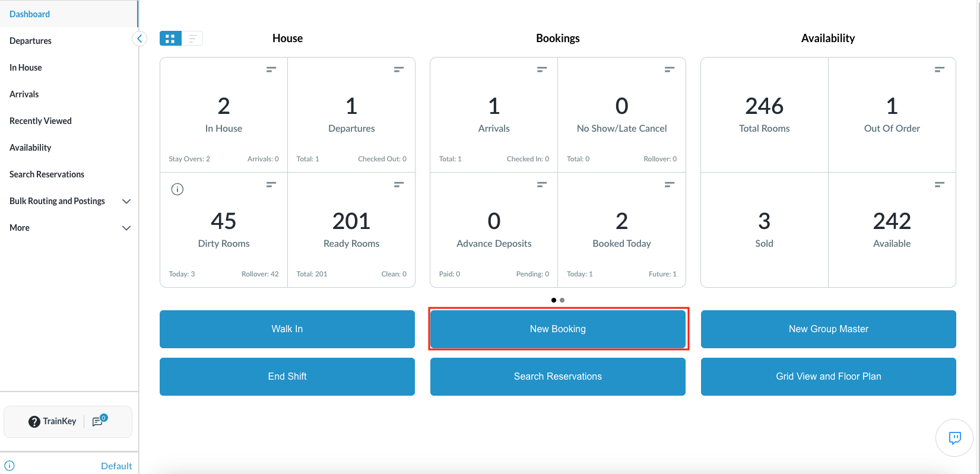
Task: Go to the second tiles page dot
Action: pos(562,300)
